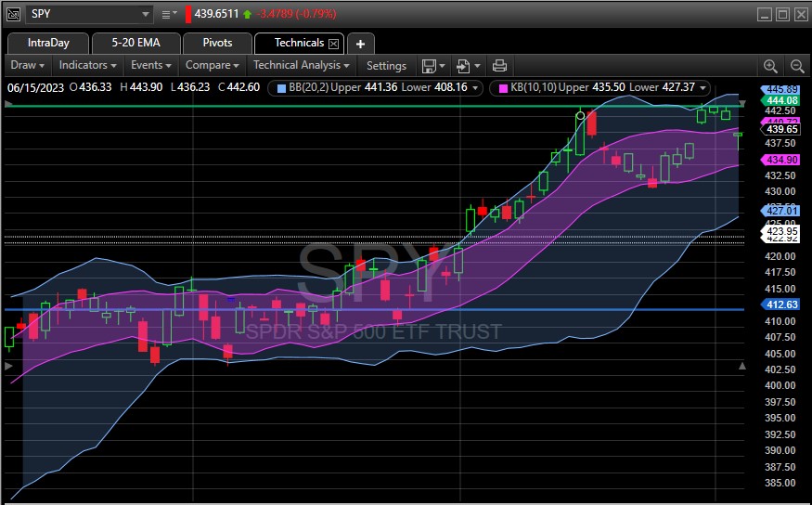
Task: Click the export/share document icon
Action: click(464, 66)
